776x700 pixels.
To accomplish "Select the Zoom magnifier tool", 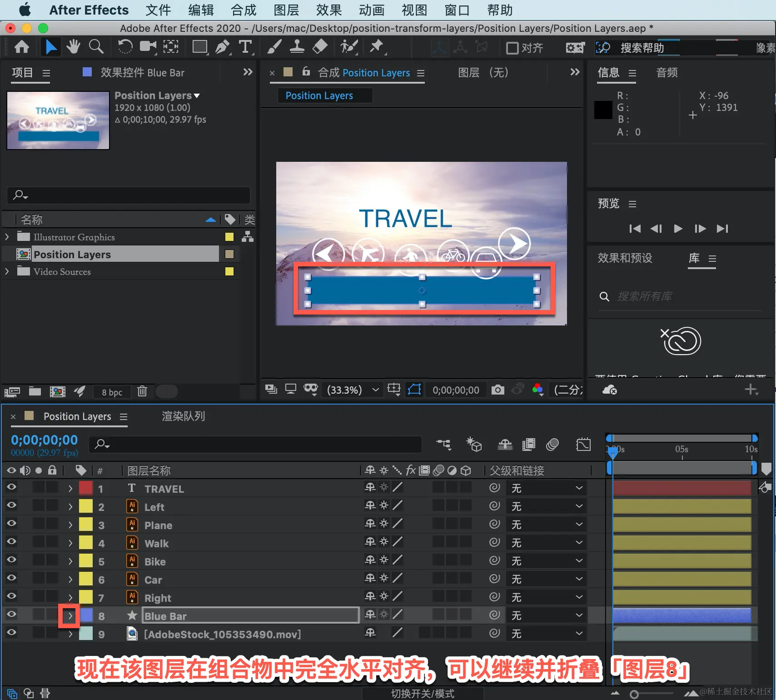I will [x=96, y=47].
